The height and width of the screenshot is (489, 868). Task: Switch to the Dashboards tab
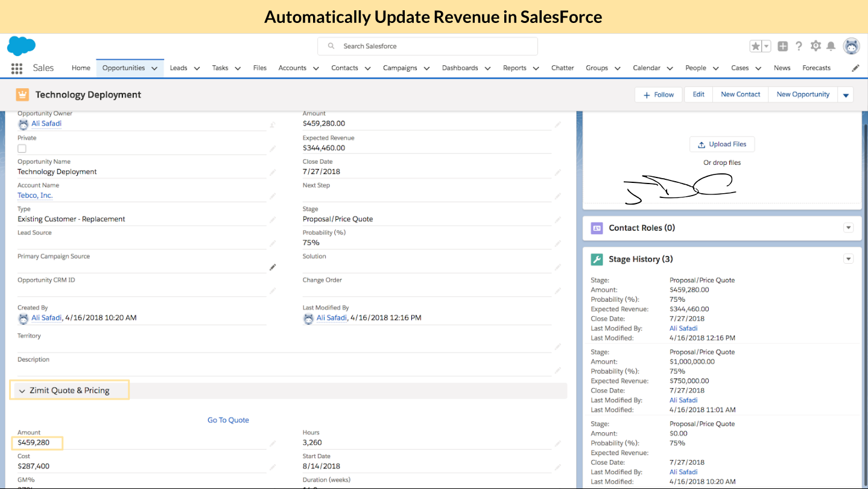point(460,68)
